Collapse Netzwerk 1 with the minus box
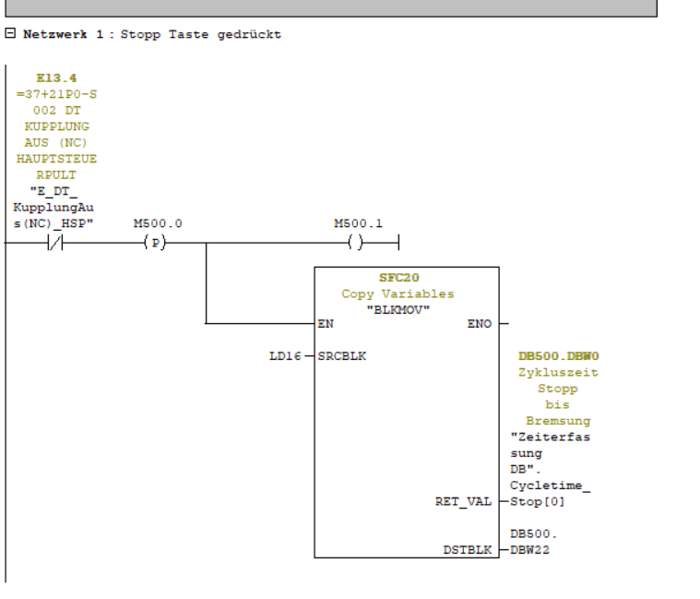The image size is (700, 599). pyautogui.click(x=8, y=35)
